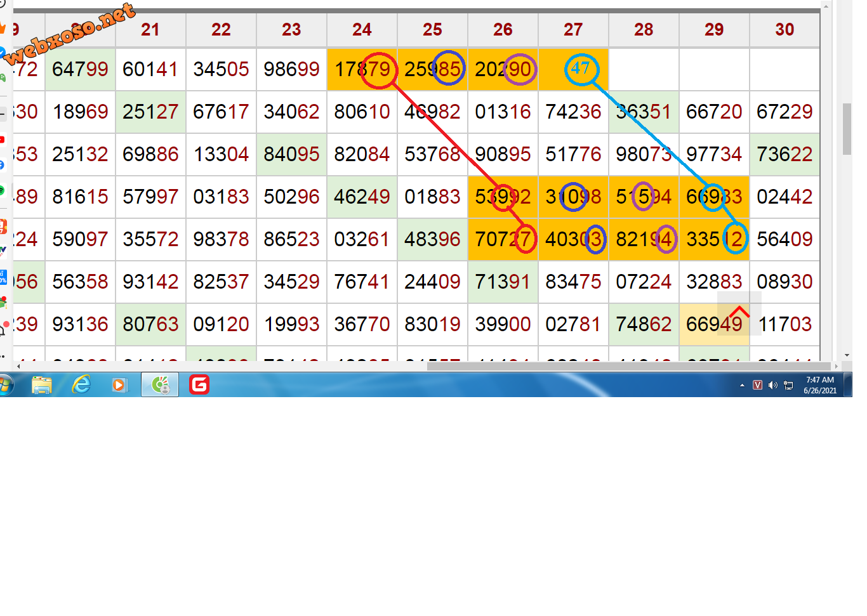Show hidden system tray icons
This screenshot has width=867, height=616.
pyautogui.click(x=742, y=385)
